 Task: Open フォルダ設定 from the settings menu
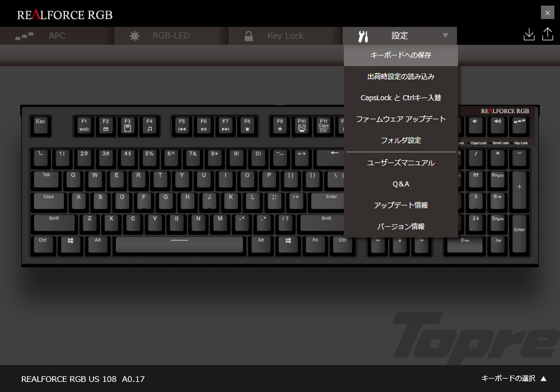(401, 141)
